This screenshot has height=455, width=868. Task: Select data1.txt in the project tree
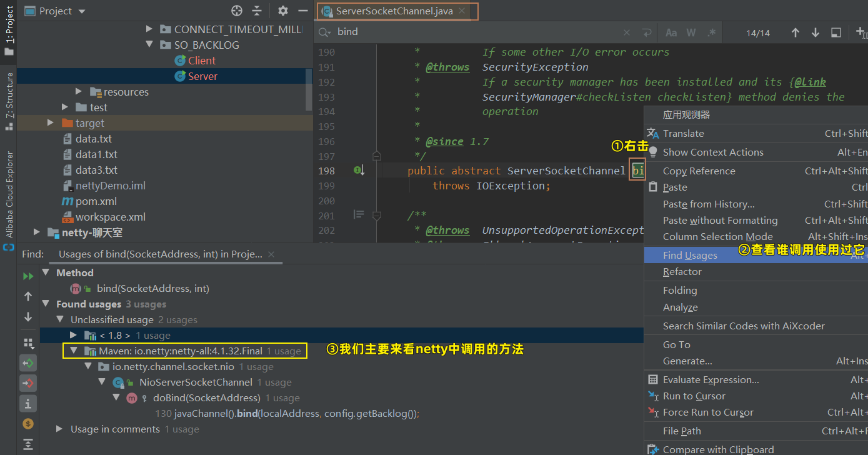(96, 154)
